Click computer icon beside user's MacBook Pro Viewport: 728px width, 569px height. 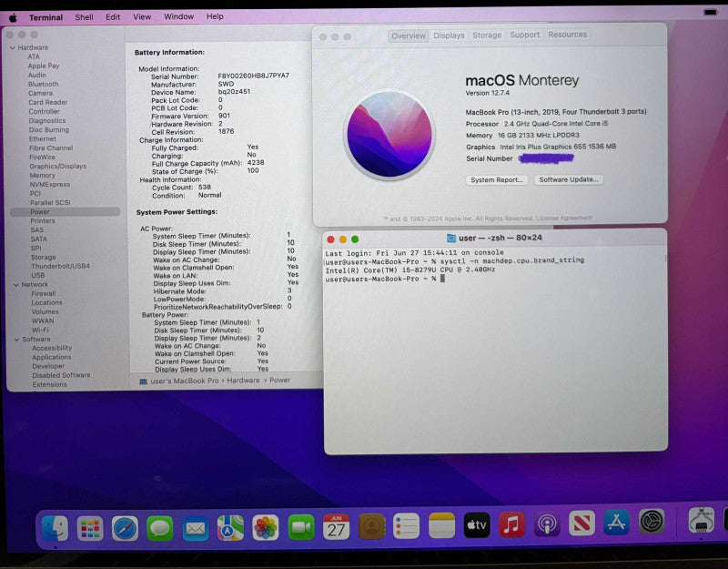pyautogui.click(x=144, y=381)
